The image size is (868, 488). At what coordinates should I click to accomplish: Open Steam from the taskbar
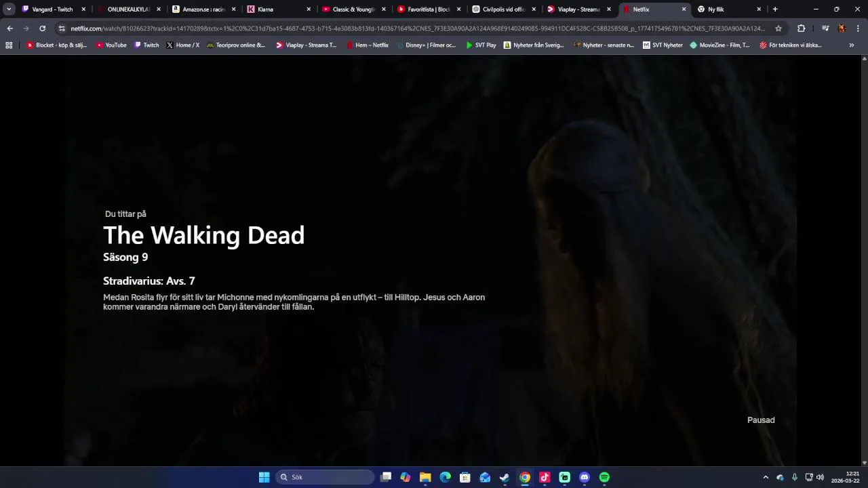point(505,477)
